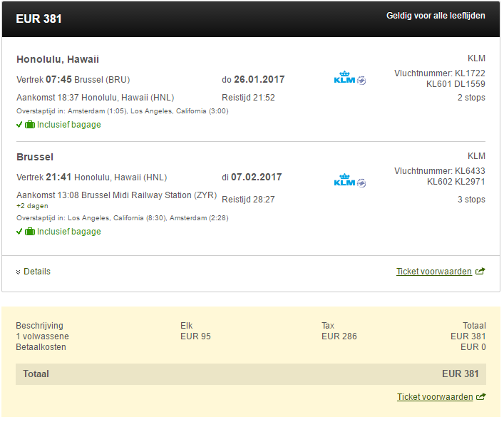Click the green checkmark in the Honolulu segment
Image resolution: width=504 pixels, height=422 pixels.
[19, 125]
